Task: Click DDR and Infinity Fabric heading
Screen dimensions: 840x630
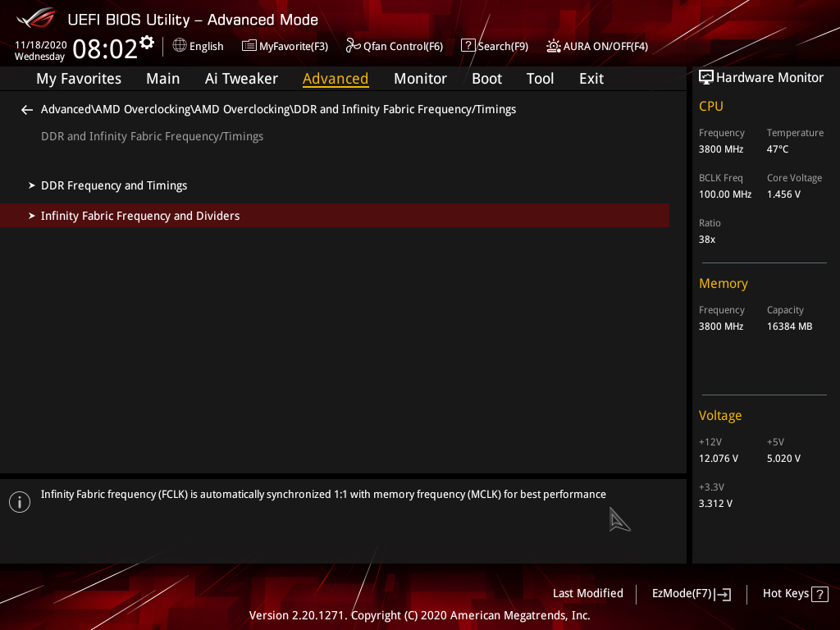Action: (152, 137)
